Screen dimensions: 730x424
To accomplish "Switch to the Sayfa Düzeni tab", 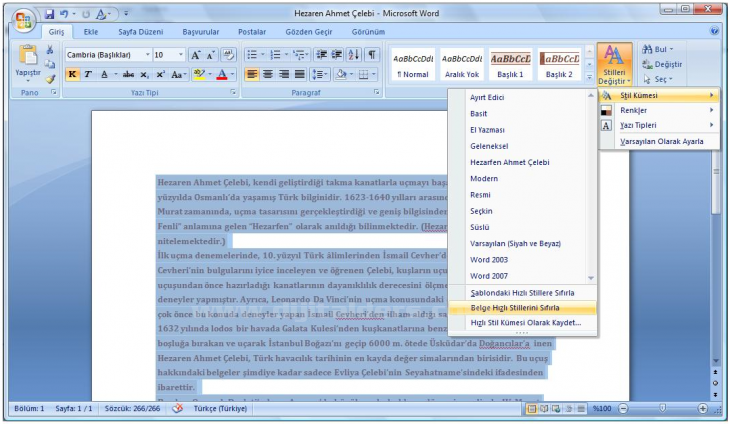I will point(141,32).
